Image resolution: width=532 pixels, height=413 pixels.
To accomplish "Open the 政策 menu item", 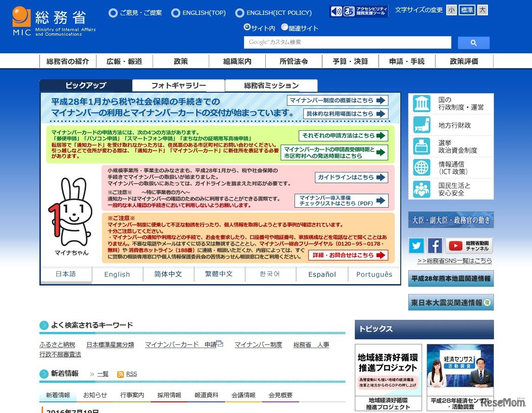I will tap(180, 61).
